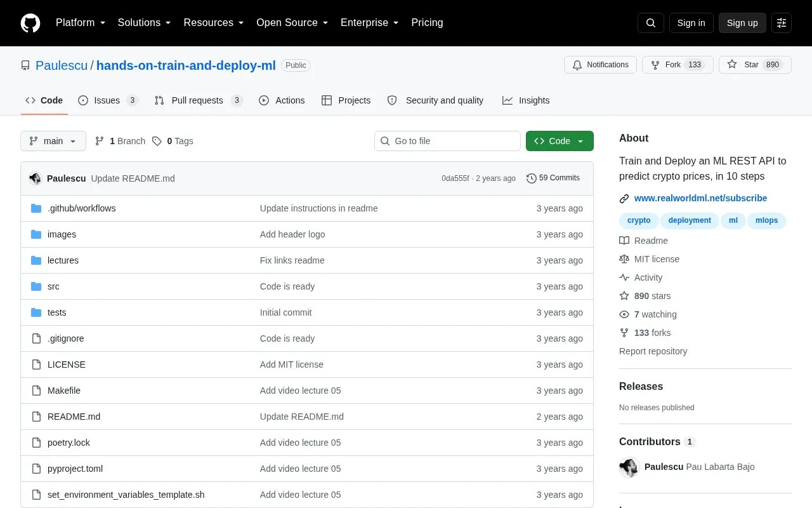Focus the Go to file search field

click(x=447, y=141)
